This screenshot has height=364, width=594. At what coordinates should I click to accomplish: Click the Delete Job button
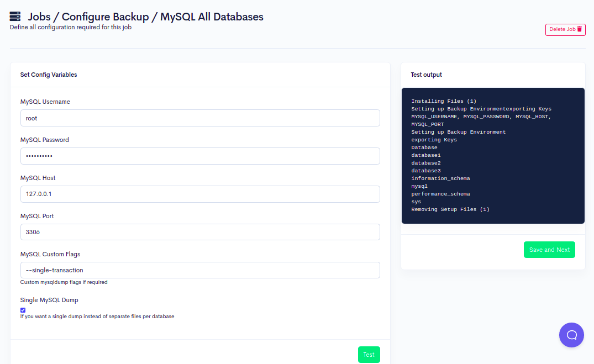coord(565,29)
